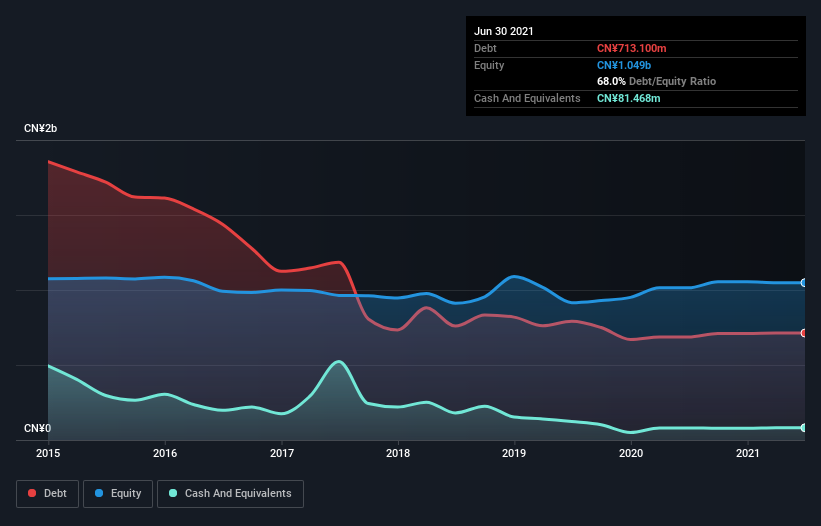Image resolution: width=821 pixels, height=526 pixels.
Task: Select the blue Equity endpoint marker
Action: 804,283
